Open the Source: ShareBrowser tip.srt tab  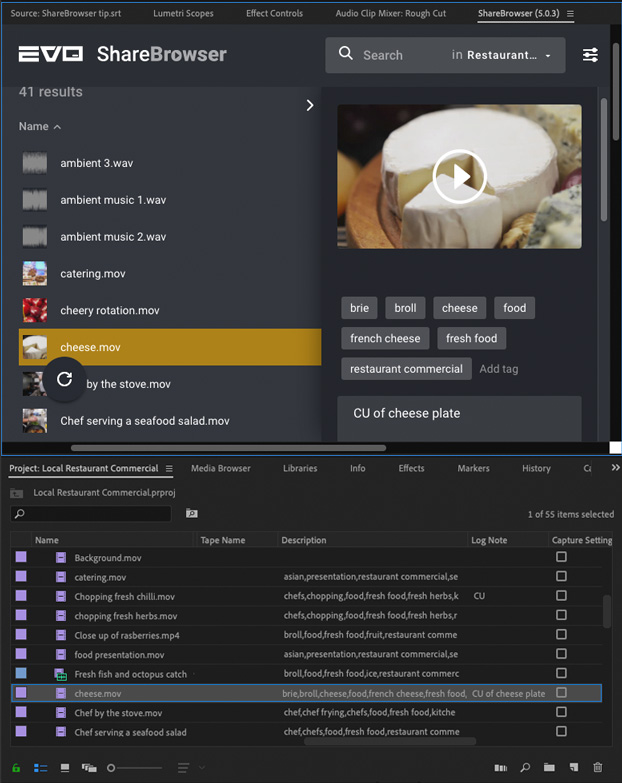click(x=65, y=13)
